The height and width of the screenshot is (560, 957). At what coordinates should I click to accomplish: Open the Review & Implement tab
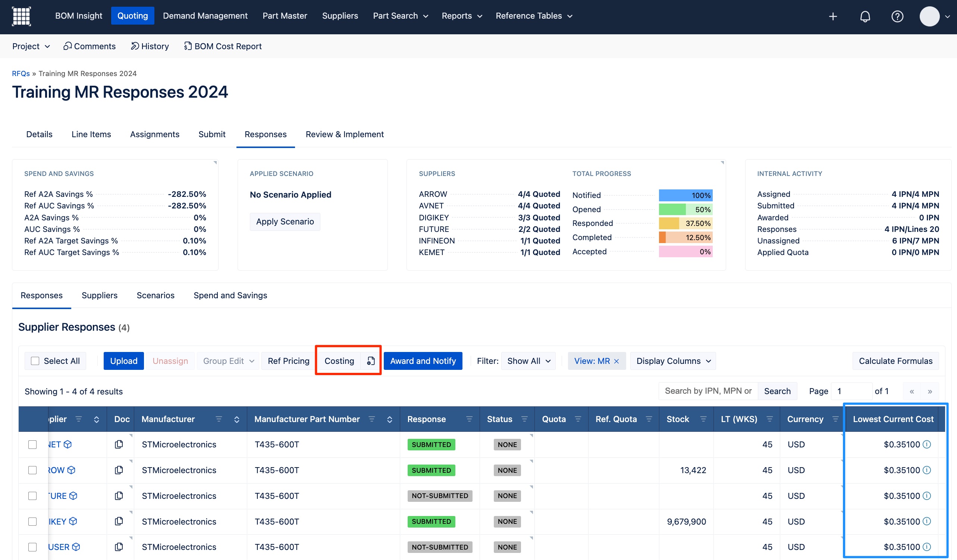[x=345, y=134]
